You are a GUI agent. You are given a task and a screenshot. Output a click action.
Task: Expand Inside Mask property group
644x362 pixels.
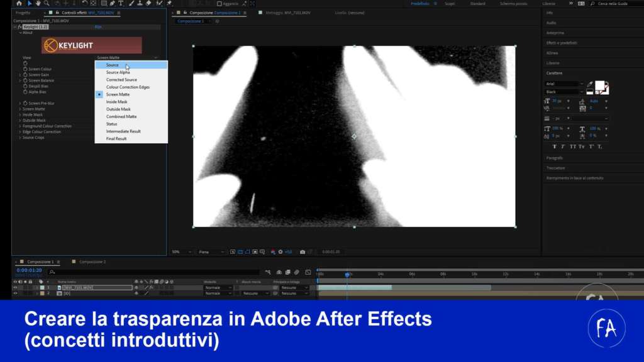(20, 115)
